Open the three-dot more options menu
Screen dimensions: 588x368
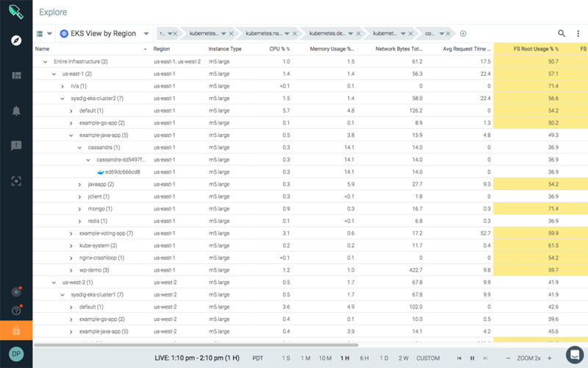578,33
